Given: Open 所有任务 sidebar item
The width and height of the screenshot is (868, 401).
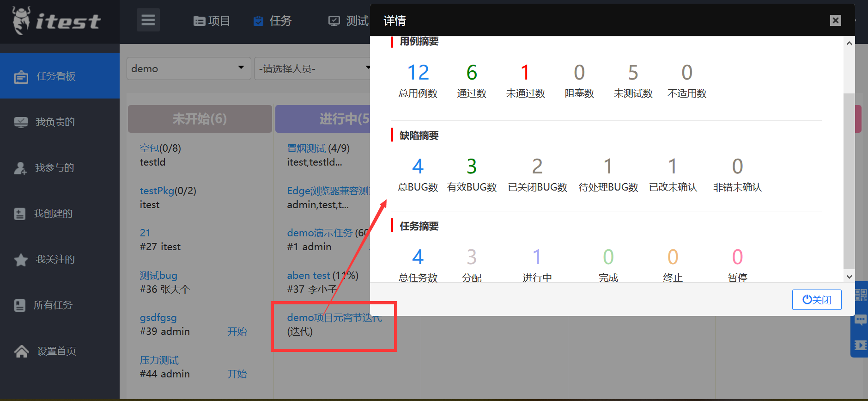Looking at the screenshot, I should coord(60,305).
